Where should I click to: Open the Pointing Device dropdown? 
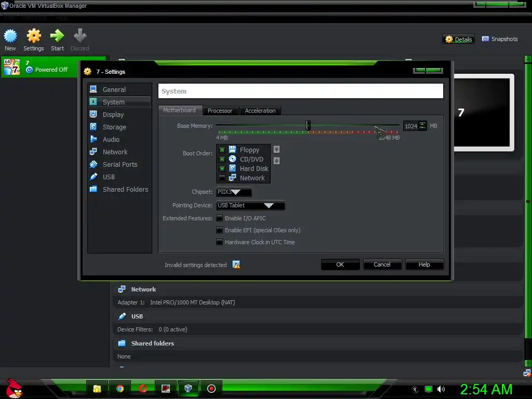pos(250,205)
